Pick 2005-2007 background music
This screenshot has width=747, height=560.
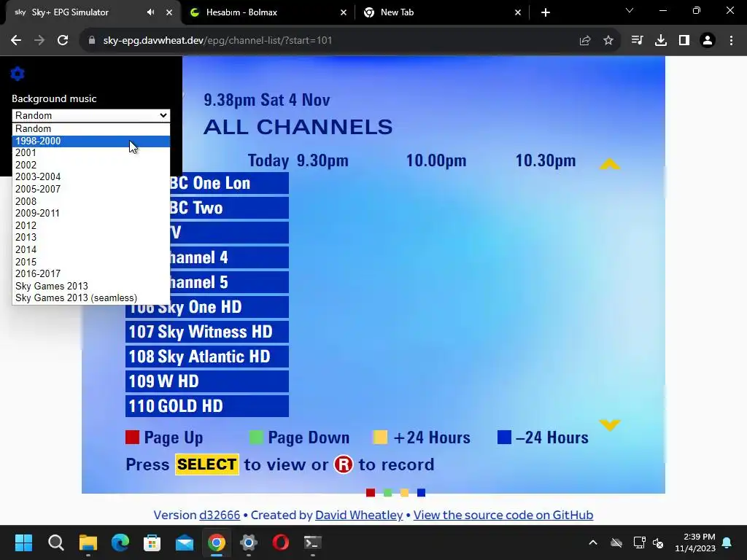pos(90,189)
